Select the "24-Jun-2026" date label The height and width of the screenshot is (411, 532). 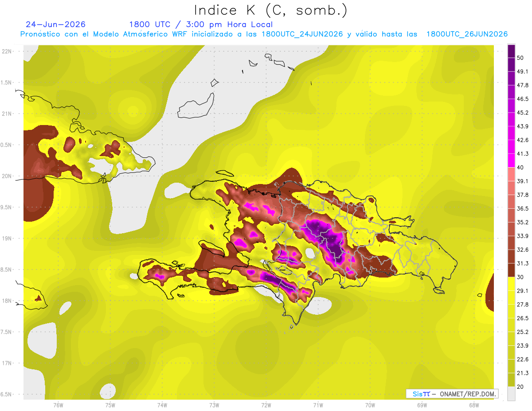(56, 24)
